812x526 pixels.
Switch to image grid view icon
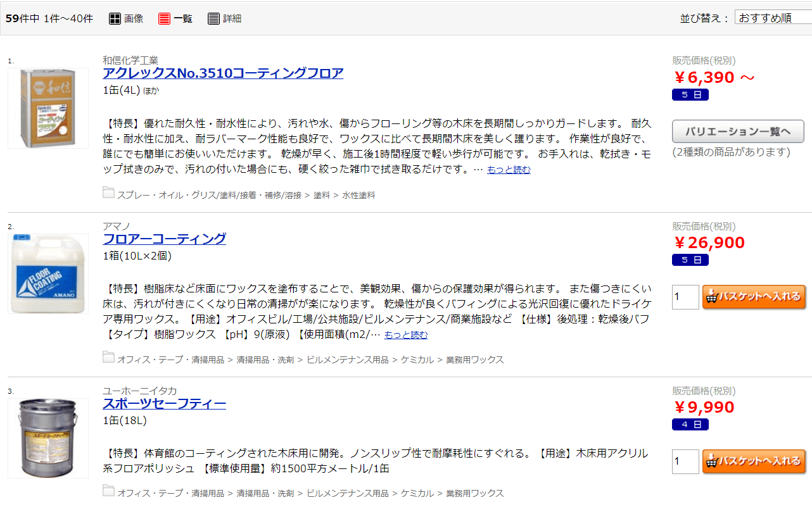[115, 18]
